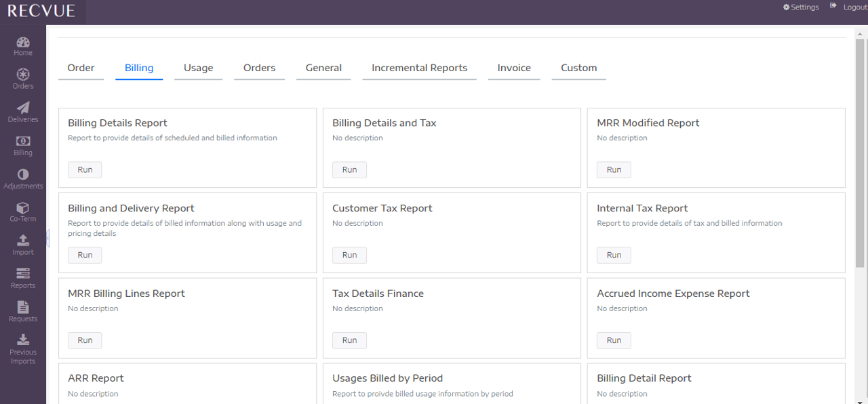Viewport: 868px width, 404px height.
Task: Click the Settings gear icon
Action: point(787,7)
